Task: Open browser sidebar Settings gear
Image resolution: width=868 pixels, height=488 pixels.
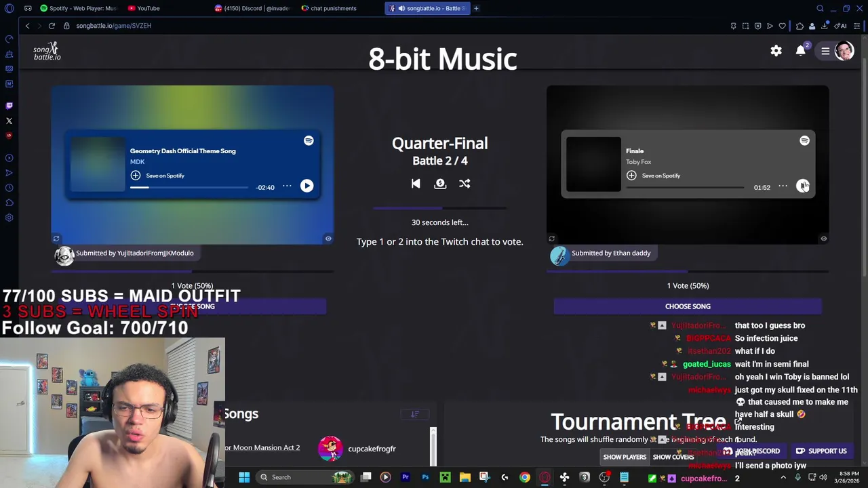Action: coord(9,218)
